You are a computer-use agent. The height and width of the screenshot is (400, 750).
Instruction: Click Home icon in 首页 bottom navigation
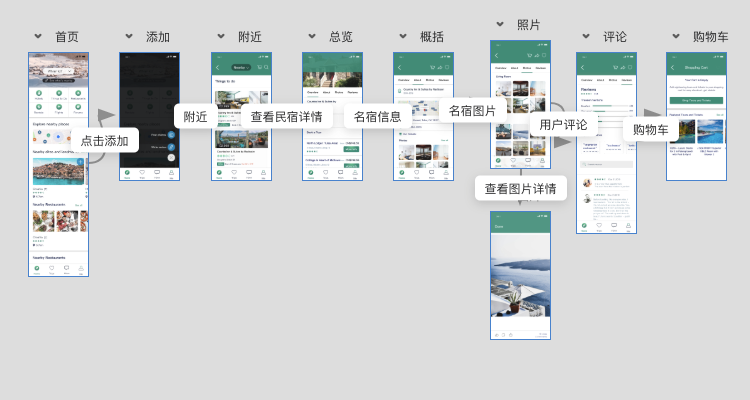[37, 269]
